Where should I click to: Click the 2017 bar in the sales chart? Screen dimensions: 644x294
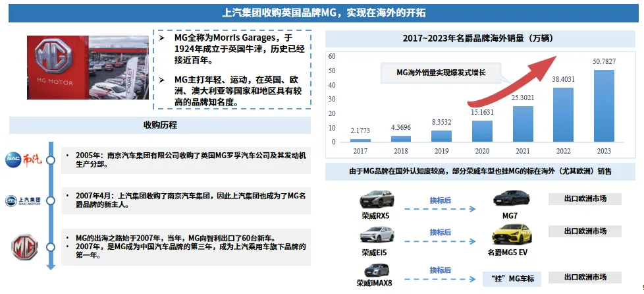(360, 140)
